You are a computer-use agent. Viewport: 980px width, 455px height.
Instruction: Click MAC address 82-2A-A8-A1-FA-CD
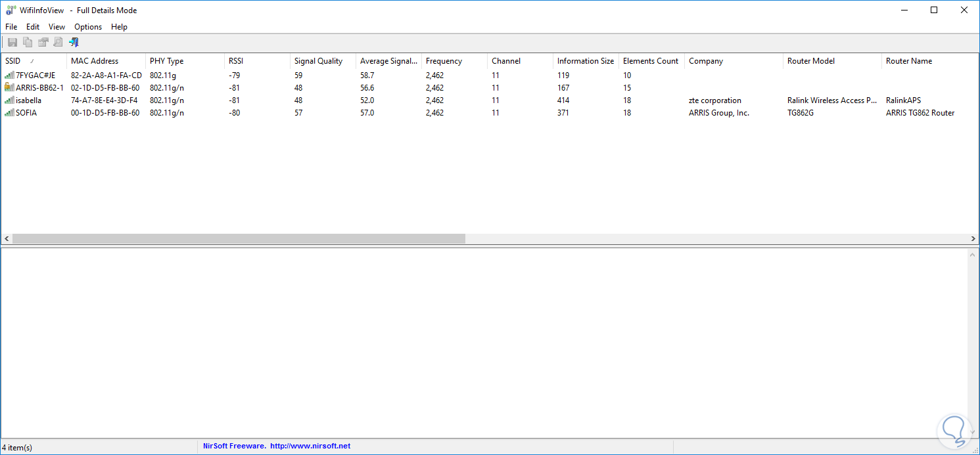[x=106, y=76]
